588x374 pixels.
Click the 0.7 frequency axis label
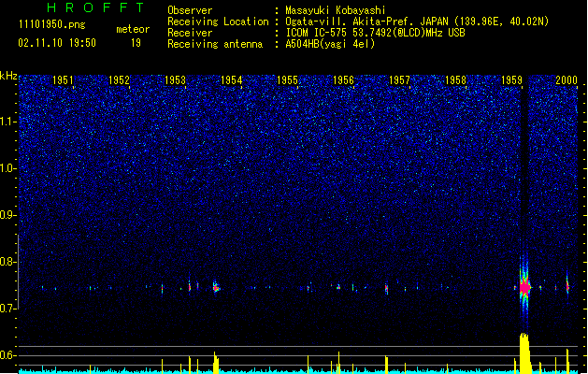click(x=8, y=309)
